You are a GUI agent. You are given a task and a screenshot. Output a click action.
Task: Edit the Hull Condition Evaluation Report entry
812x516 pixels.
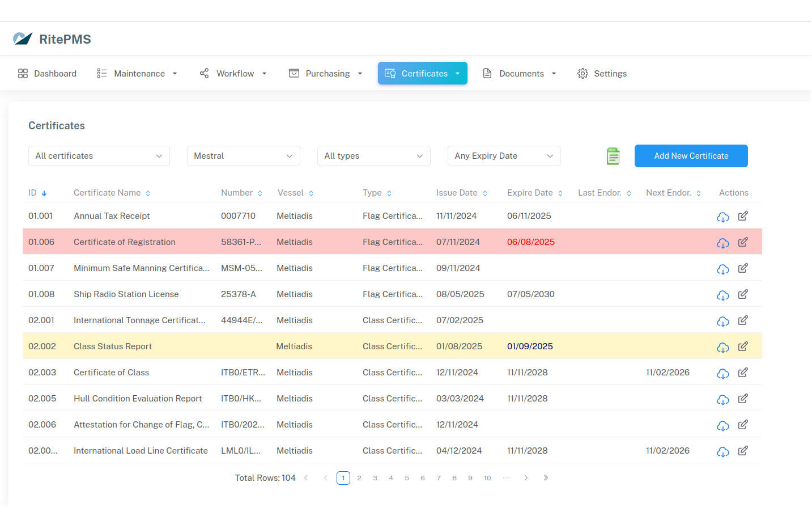(x=742, y=399)
